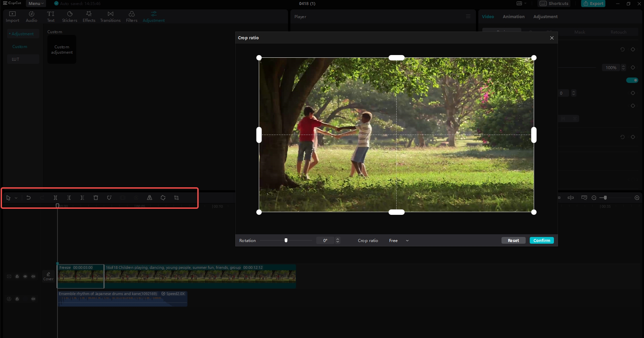Mute the video track

coord(33,276)
